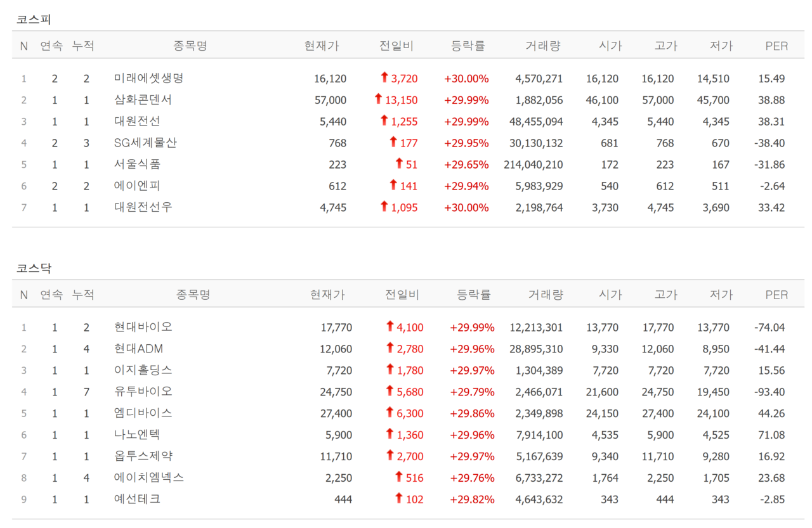Click red up arrow beside 5,680
Screen dimensions: 812x528
(x=390, y=391)
